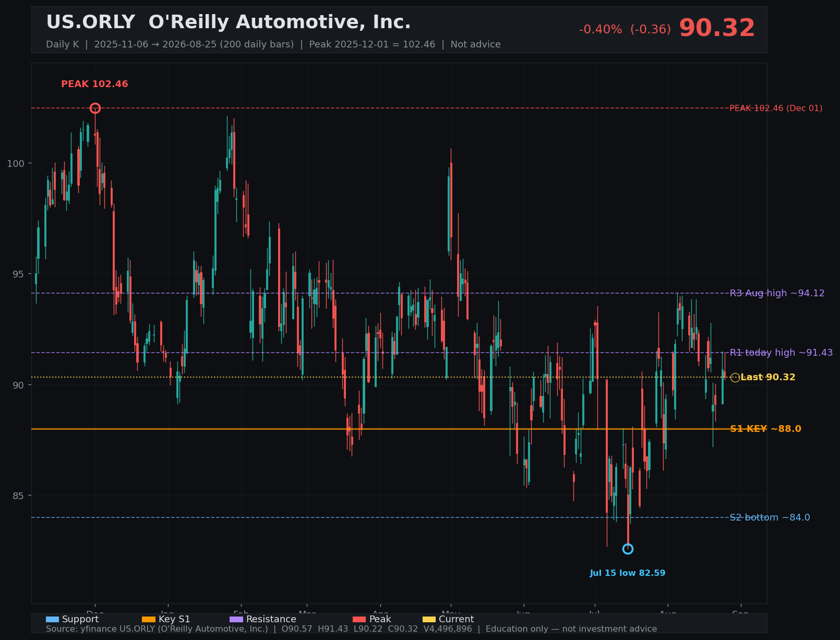Click the 'R3 Aug high ~94.12' label
This screenshot has width=840, height=640.
click(x=777, y=293)
